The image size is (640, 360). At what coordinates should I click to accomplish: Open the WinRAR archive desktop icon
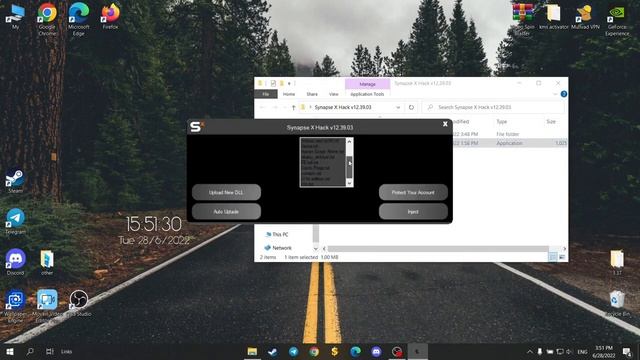point(523,19)
